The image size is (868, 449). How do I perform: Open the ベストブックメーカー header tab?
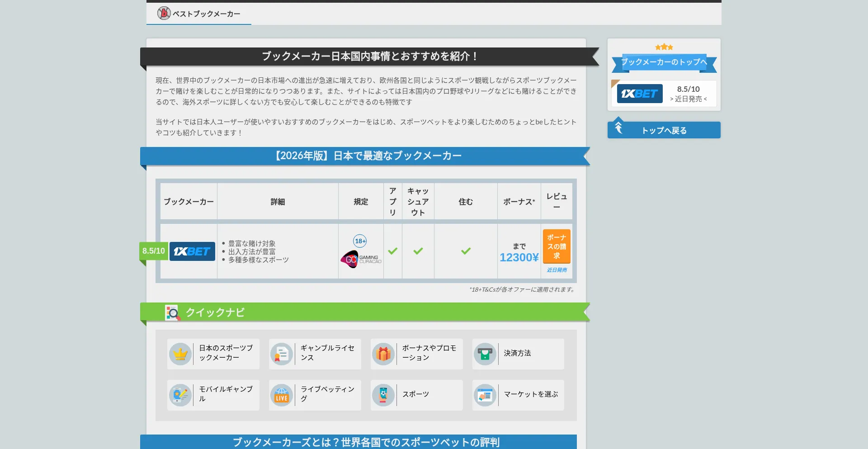pyautogui.click(x=199, y=14)
